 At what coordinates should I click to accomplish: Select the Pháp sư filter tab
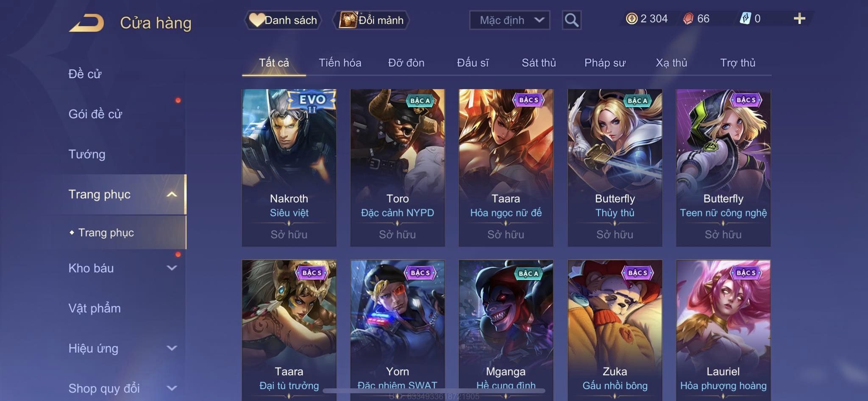click(x=605, y=63)
